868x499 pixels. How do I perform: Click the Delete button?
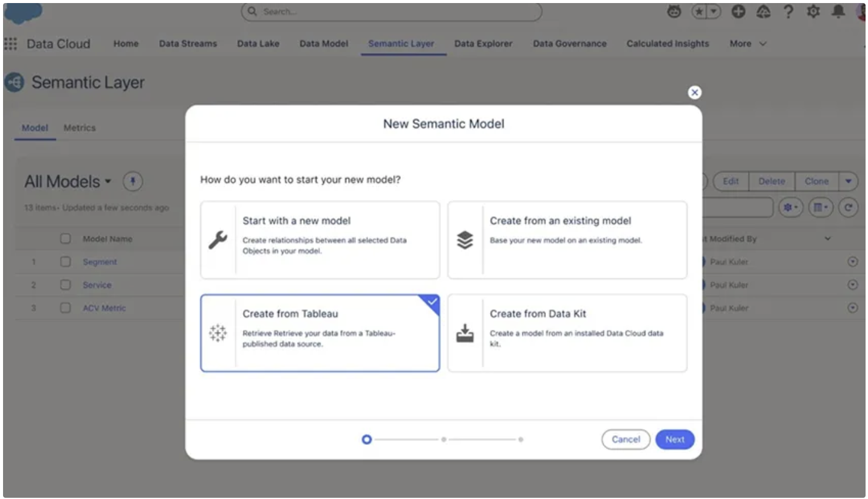click(771, 181)
